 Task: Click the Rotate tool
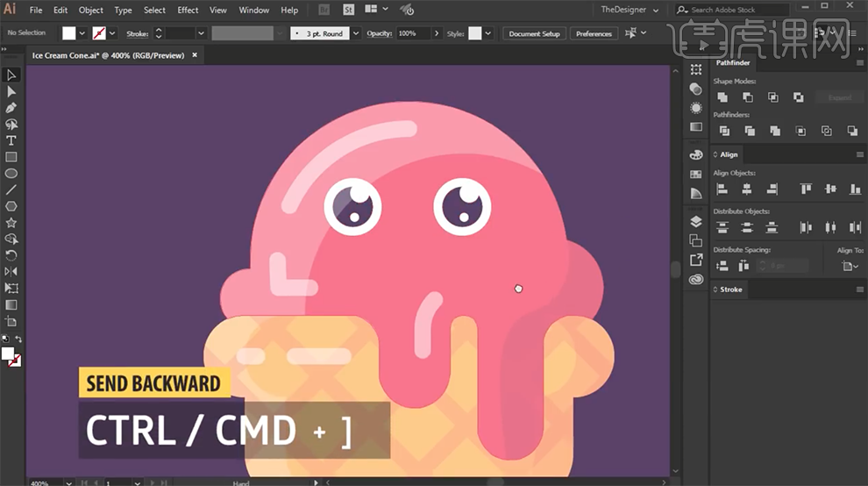click(x=11, y=254)
